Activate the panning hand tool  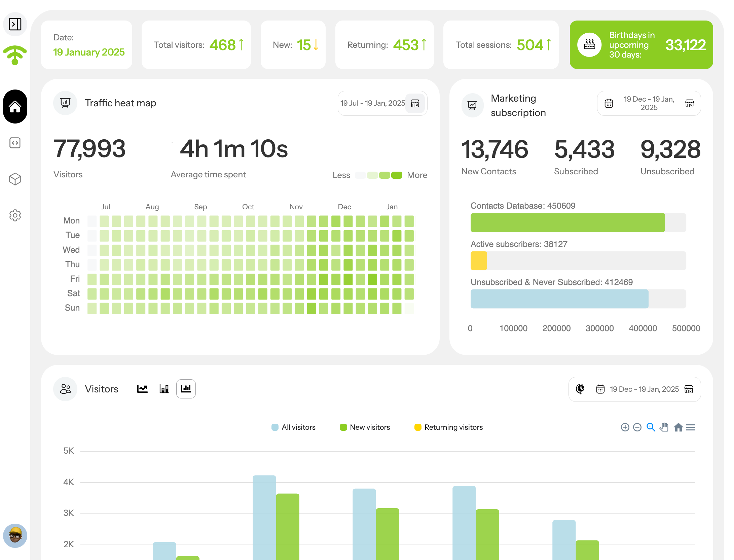point(664,427)
